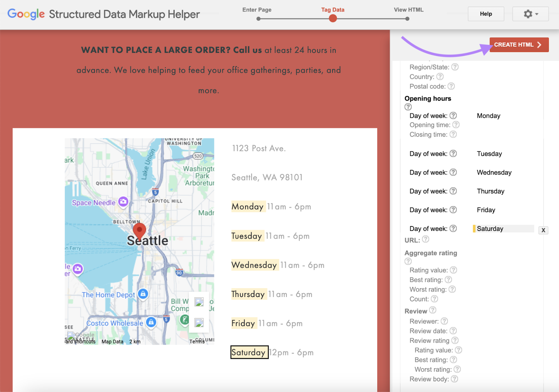Click the Space Needle marker on map
Image resolution: width=559 pixels, height=392 pixels.
[x=123, y=202]
